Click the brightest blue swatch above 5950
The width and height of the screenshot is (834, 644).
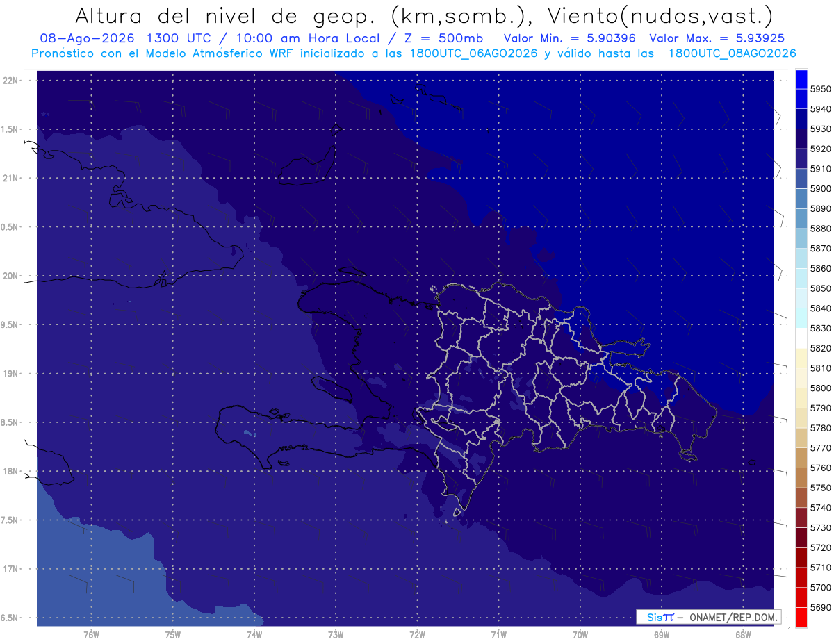click(801, 79)
